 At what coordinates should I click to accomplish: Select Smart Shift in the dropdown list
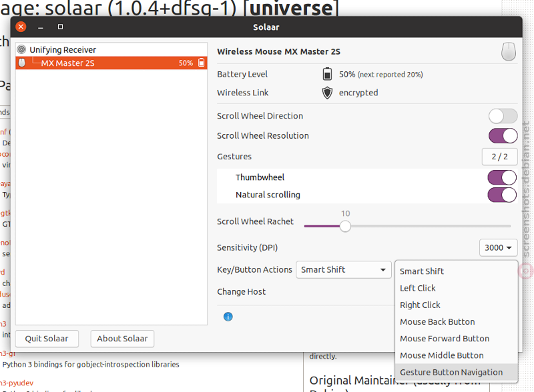457,271
